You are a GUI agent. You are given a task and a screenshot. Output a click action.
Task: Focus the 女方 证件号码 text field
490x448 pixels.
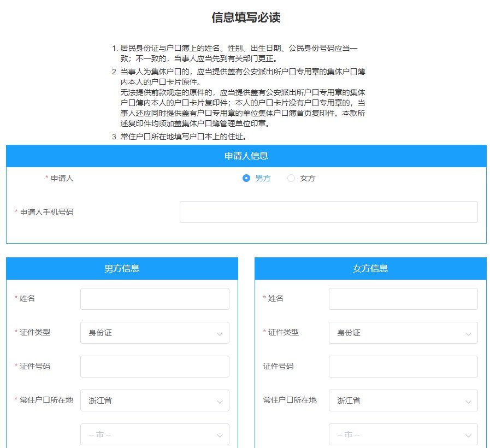[403, 367]
